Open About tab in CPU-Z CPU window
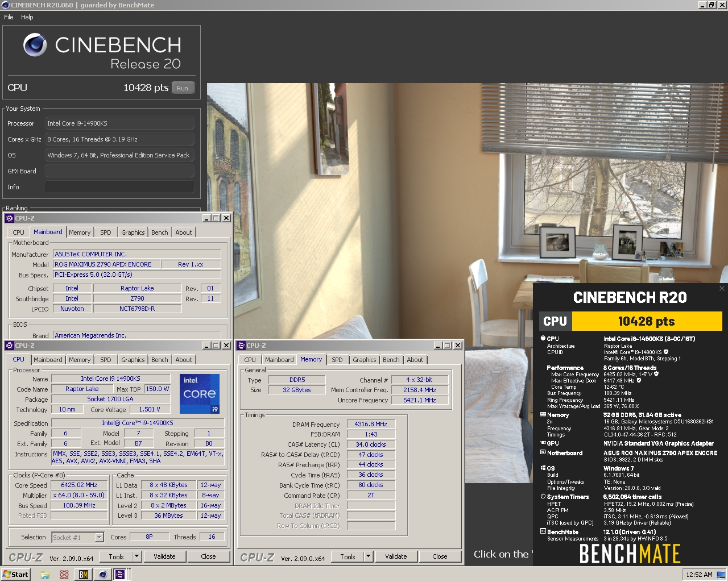 (184, 360)
